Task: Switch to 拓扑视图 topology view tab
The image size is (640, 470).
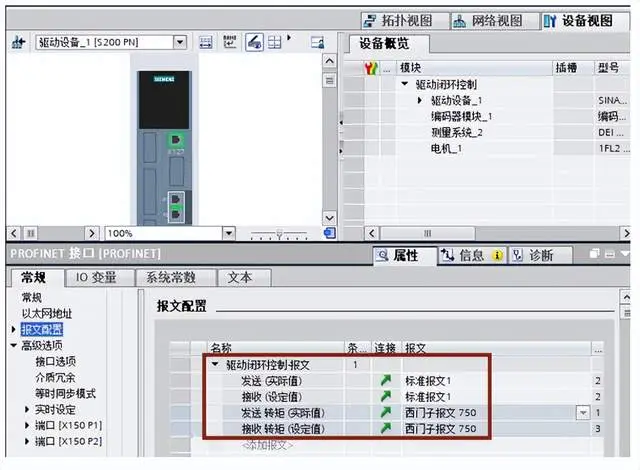Action: click(x=405, y=21)
